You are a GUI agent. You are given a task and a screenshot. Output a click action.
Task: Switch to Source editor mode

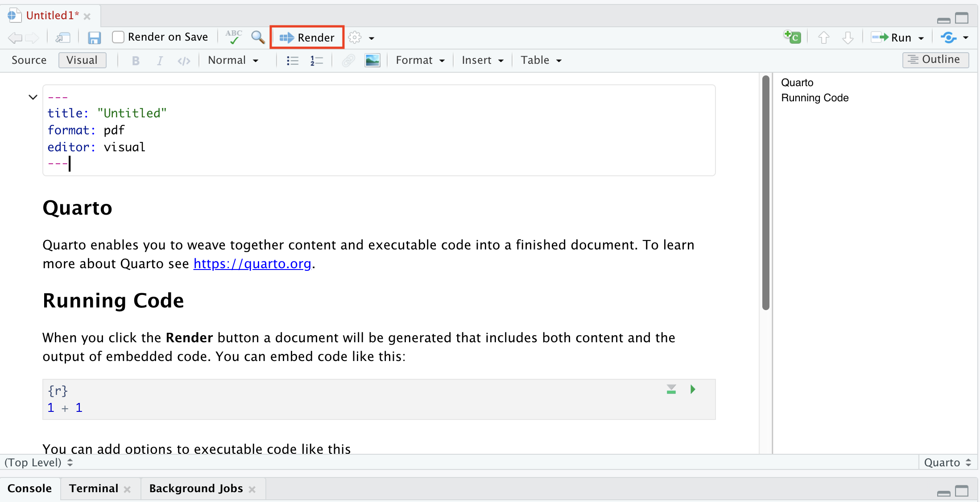[29, 60]
